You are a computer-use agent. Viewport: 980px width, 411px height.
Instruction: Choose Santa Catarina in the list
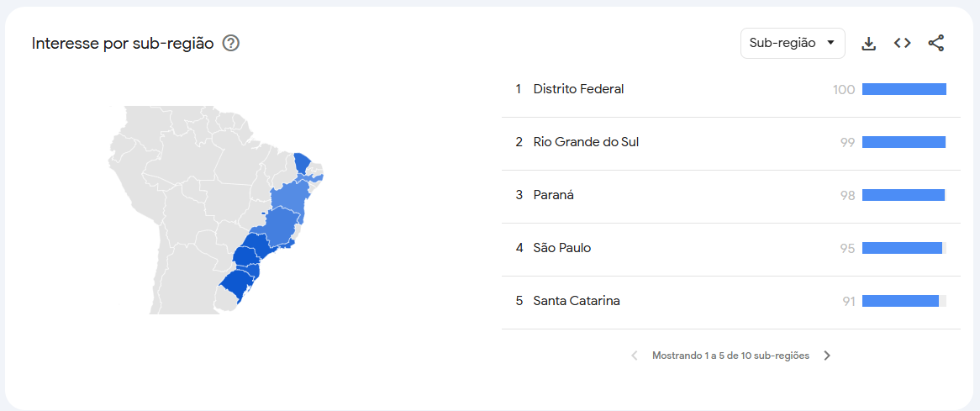coord(577,301)
